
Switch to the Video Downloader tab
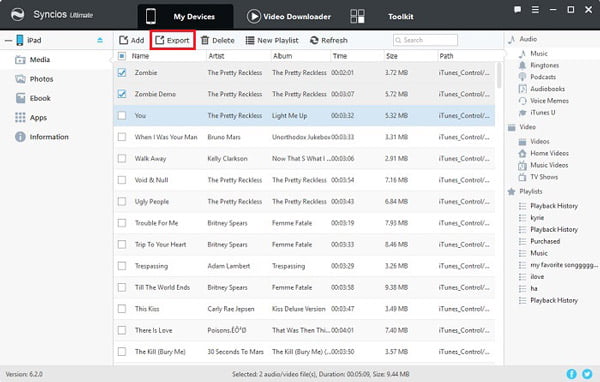pyautogui.click(x=289, y=16)
